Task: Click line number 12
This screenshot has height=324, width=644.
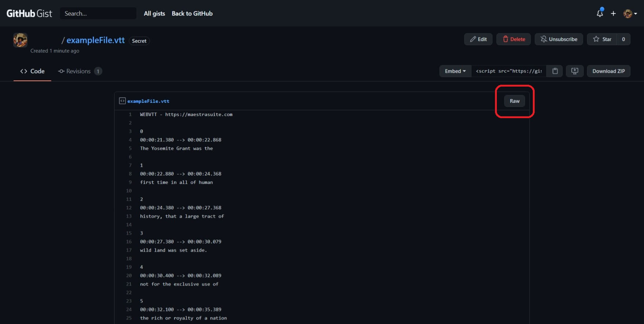Action: tap(129, 208)
